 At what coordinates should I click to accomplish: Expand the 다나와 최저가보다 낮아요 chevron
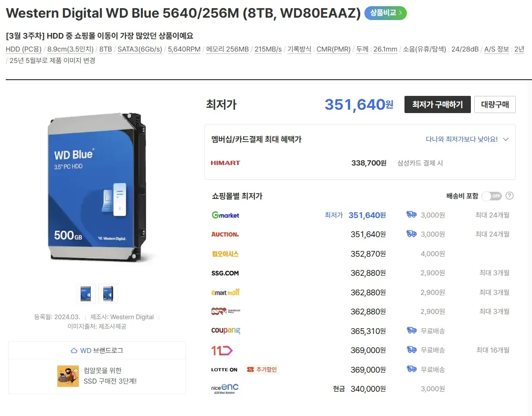[x=506, y=139]
